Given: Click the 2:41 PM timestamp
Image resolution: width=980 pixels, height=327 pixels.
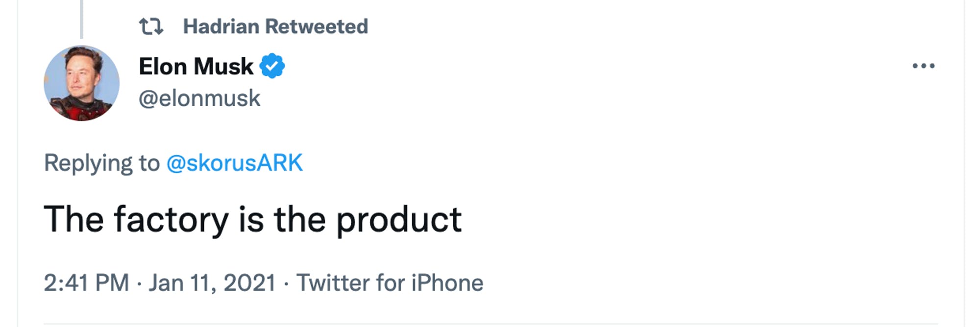Looking at the screenshot, I should click(86, 283).
